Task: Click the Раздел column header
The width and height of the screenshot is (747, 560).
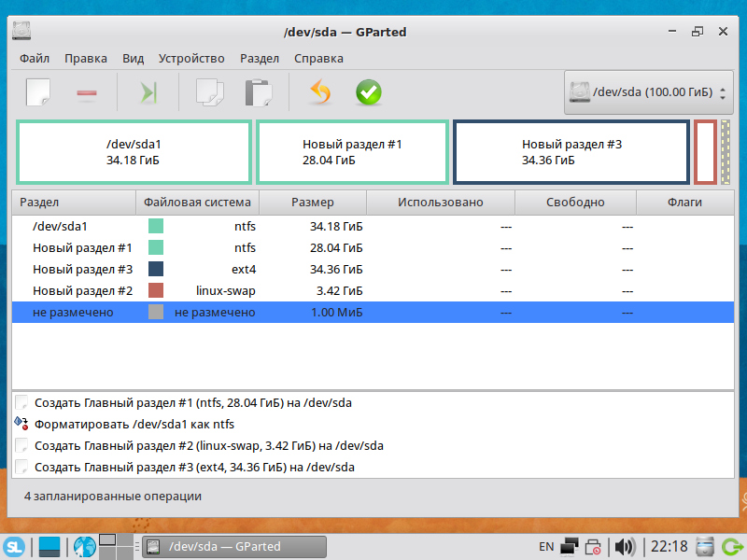Action: (x=74, y=203)
